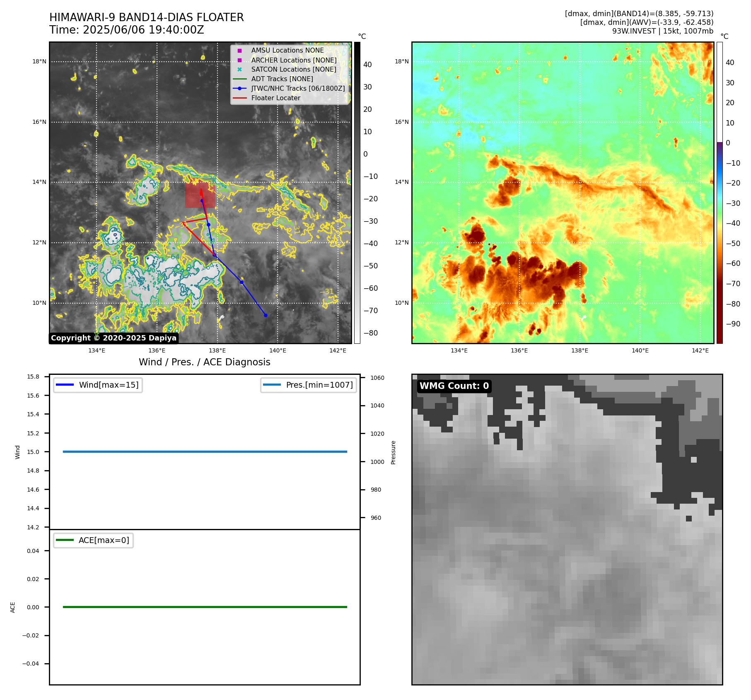This screenshot has height=700, width=751.
Task: Click the 18°N label beside infrared map
Action: [40, 62]
